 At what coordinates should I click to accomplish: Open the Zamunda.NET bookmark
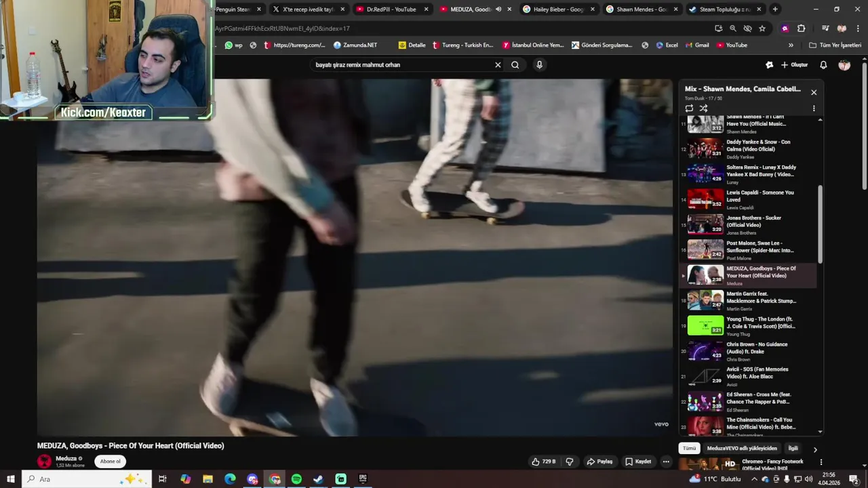coord(355,45)
